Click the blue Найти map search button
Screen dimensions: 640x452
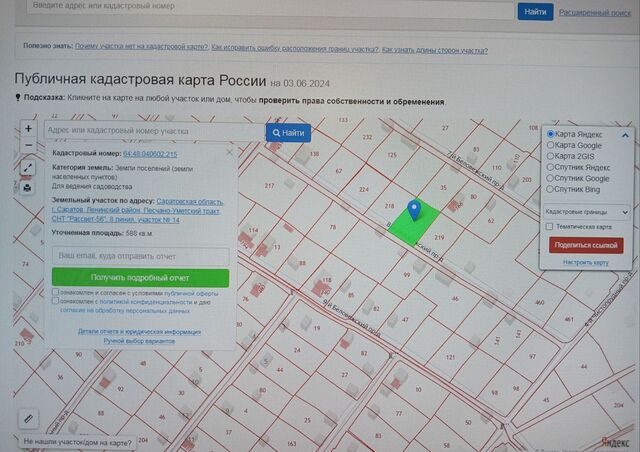pos(288,133)
